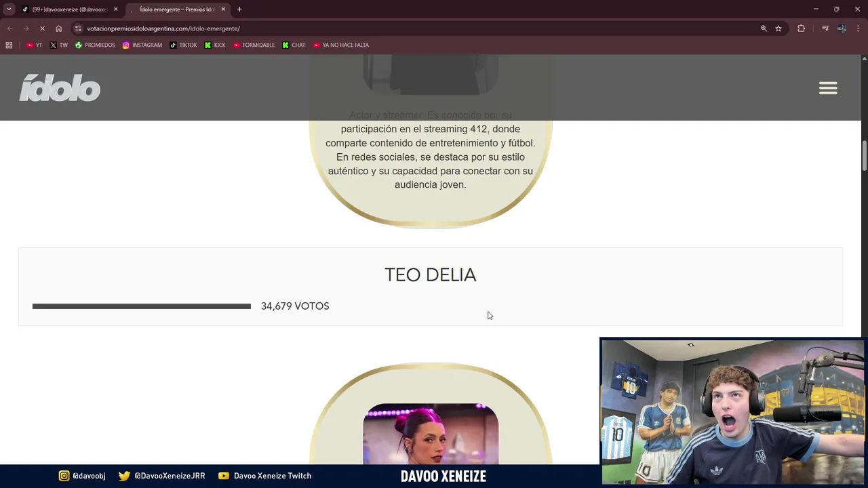Click the YouTube icon beside Davoo Xeneize Twitch
The image size is (868, 488).
click(224, 476)
